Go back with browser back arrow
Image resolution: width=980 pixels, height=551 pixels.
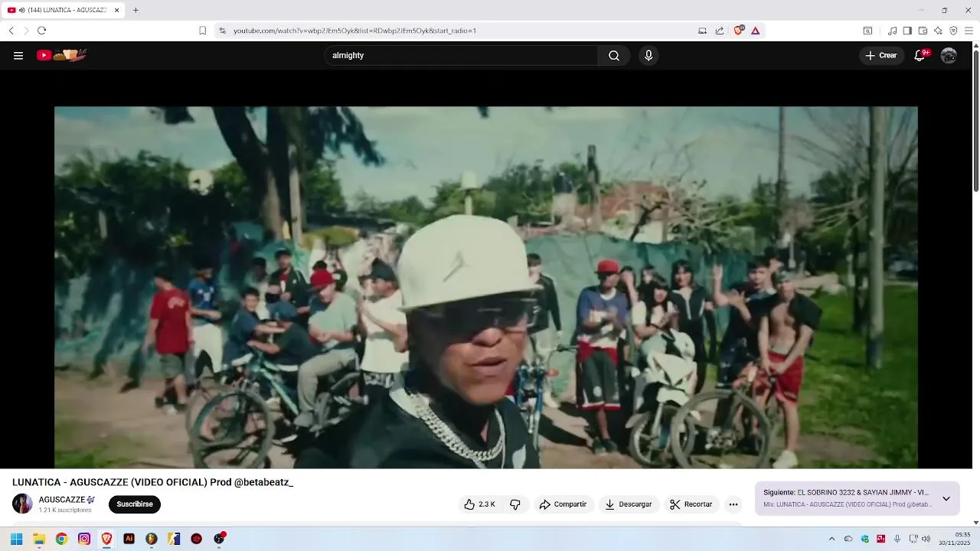pyautogui.click(x=11, y=31)
